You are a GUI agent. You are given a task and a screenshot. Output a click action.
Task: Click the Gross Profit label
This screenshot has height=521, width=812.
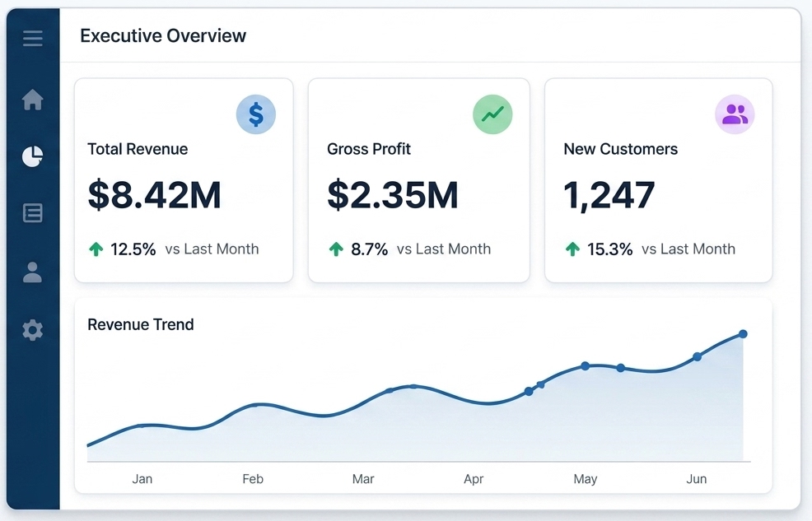click(369, 149)
